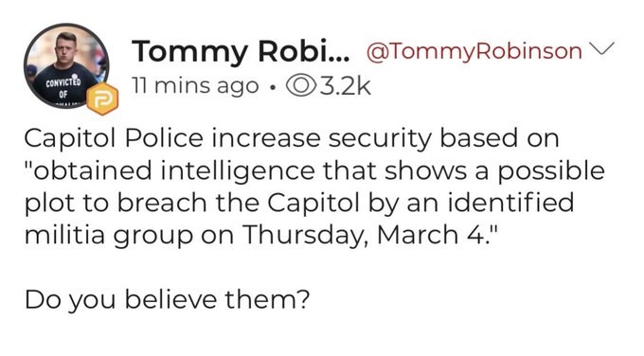Image resolution: width=644 pixels, height=356 pixels.
Task: Click the 'Do you believe them?' line
Action: (167, 299)
